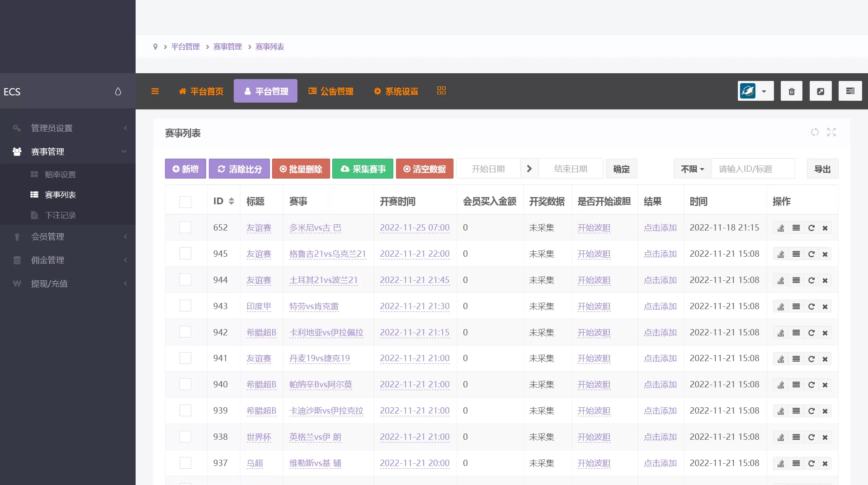Click the delete X icon for match 945

tap(825, 254)
